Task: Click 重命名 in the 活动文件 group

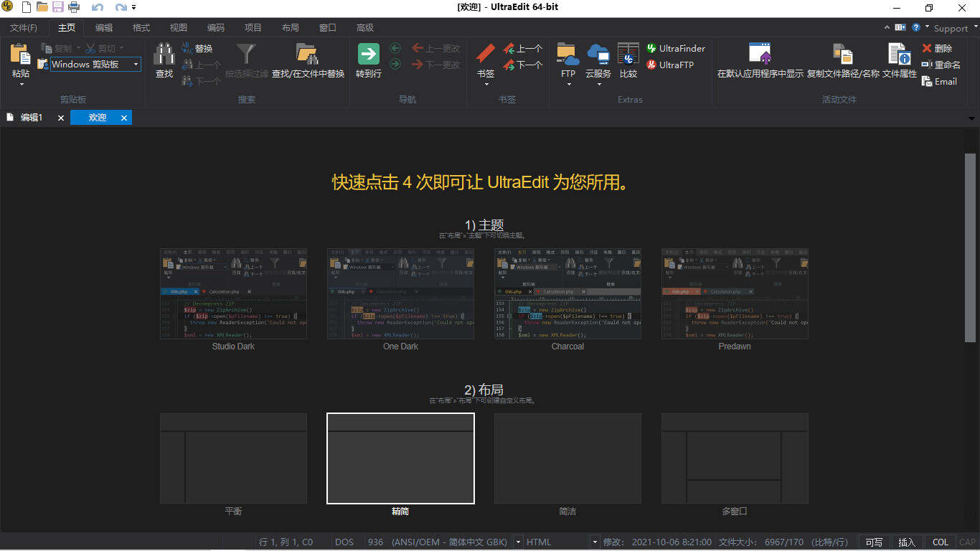Action: tap(941, 64)
